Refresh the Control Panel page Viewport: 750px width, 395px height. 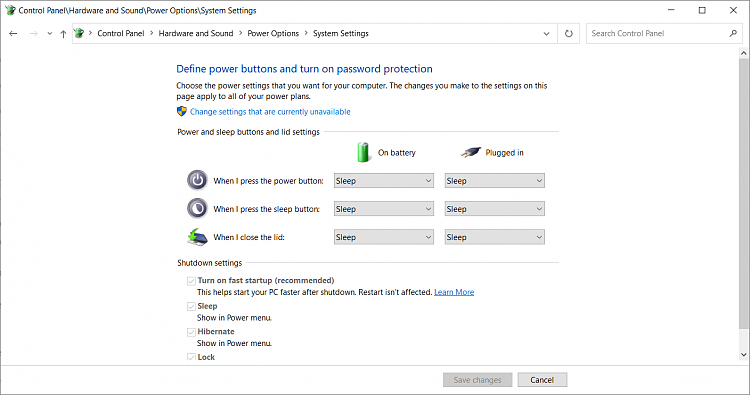point(568,33)
